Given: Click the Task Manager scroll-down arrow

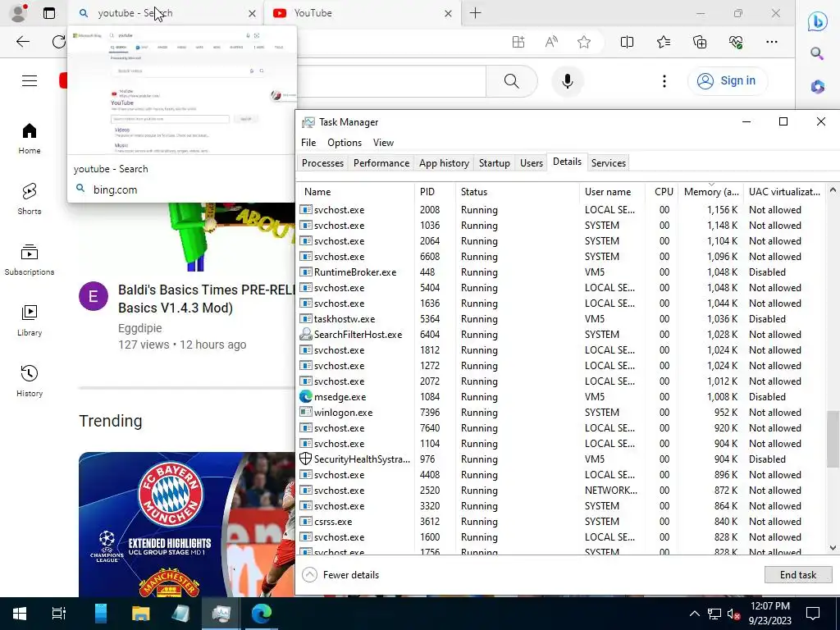Looking at the screenshot, I should [x=833, y=547].
